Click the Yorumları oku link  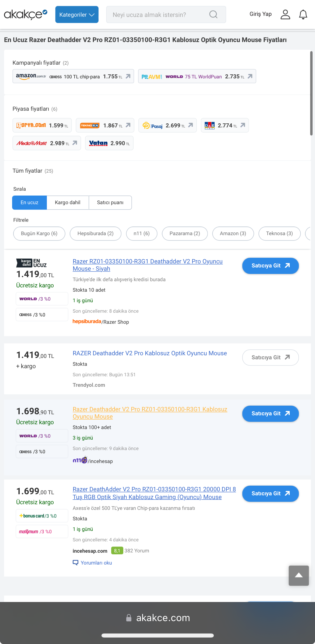(92, 563)
